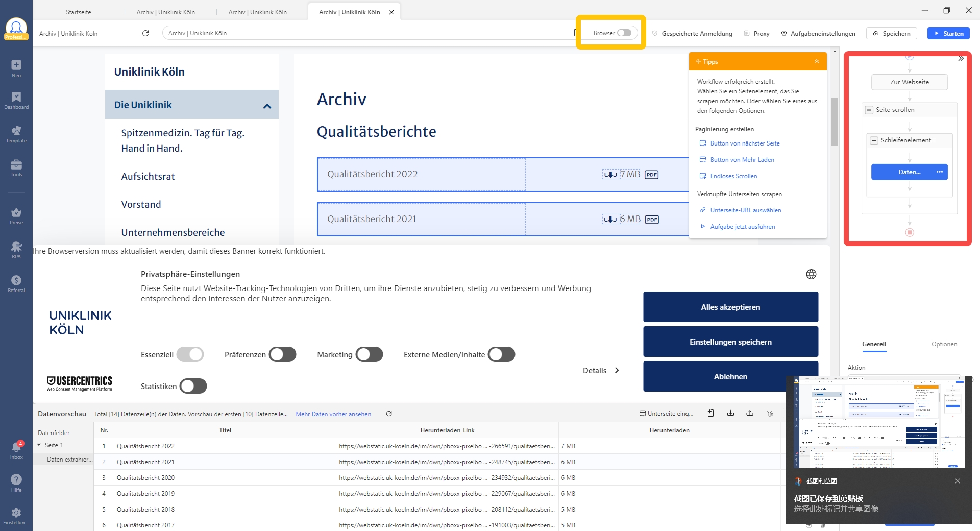Select the Generell tab

pyautogui.click(x=874, y=344)
